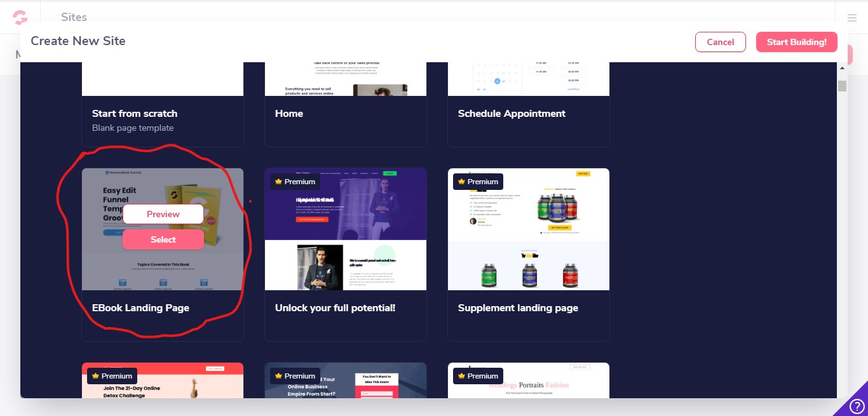Go to the Sites tab in header
This screenshot has height=416, width=868.
(x=74, y=17)
